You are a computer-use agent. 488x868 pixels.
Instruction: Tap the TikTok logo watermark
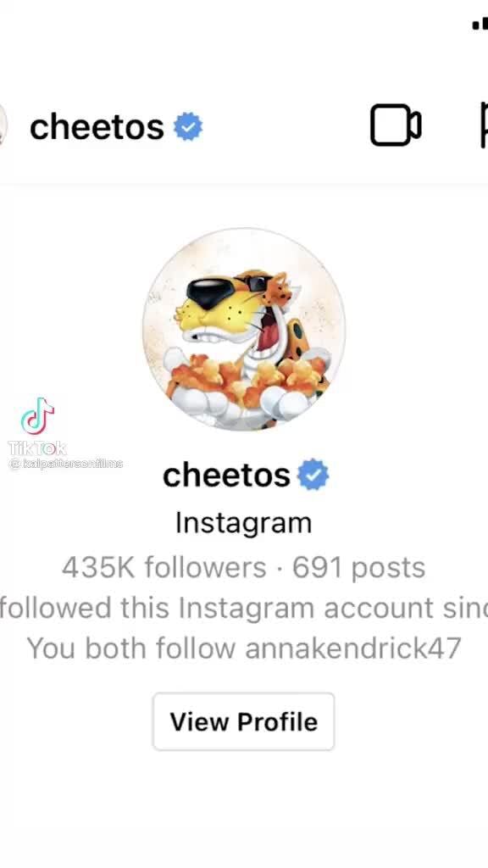[37, 416]
